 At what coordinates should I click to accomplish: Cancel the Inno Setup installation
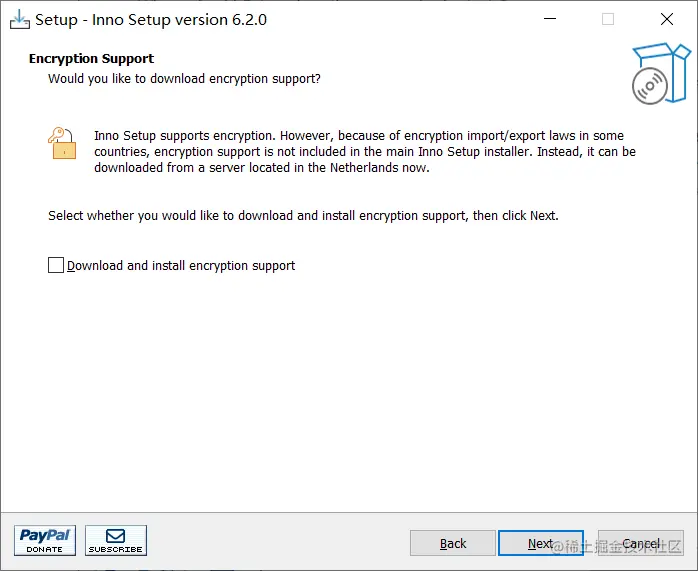[x=641, y=543]
